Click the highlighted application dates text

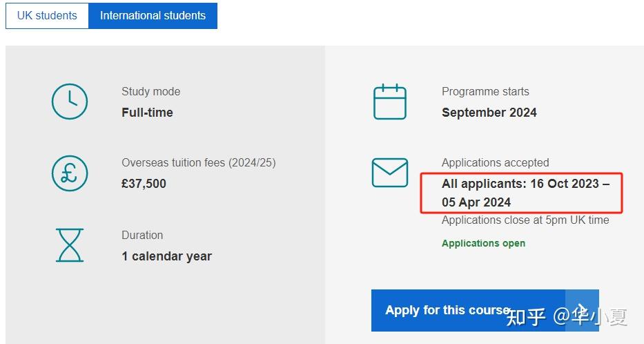click(x=525, y=193)
